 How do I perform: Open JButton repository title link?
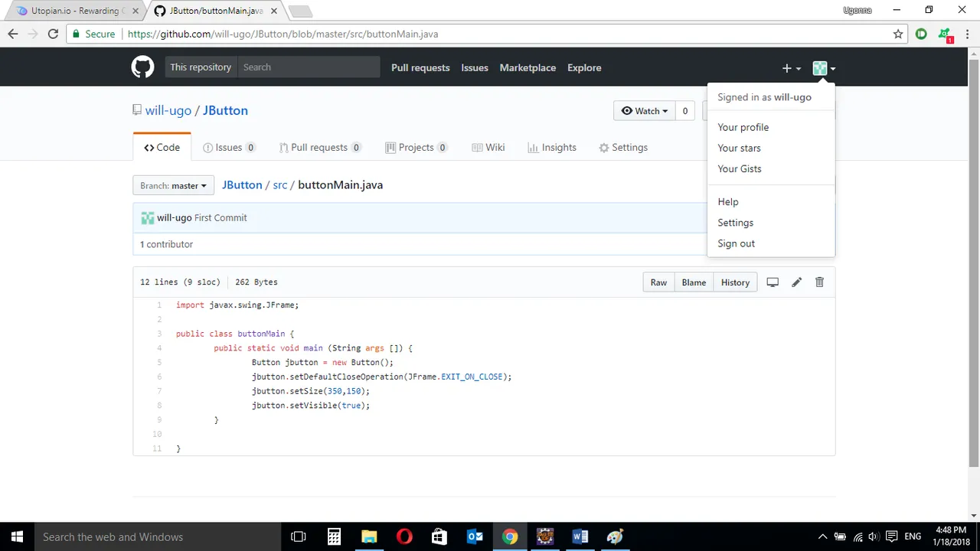225,110
